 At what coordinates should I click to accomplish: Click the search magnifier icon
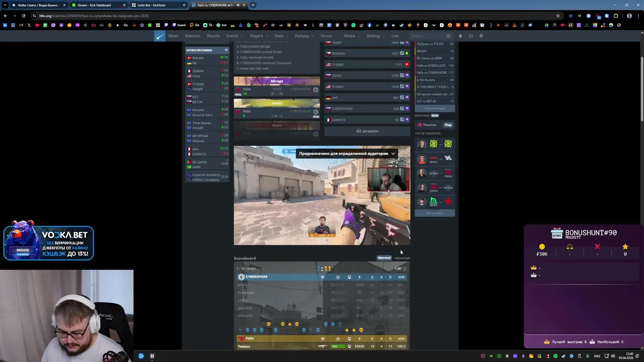(x=448, y=36)
